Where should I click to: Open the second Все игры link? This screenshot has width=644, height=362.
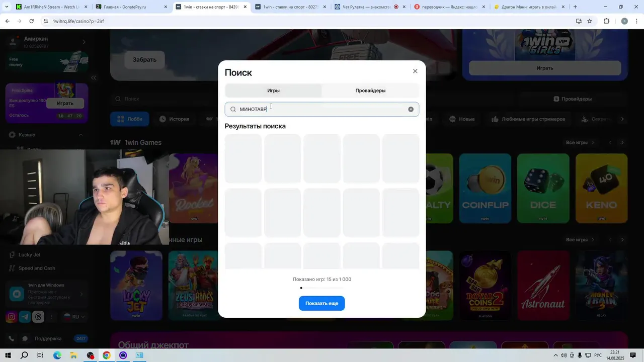(580, 240)
